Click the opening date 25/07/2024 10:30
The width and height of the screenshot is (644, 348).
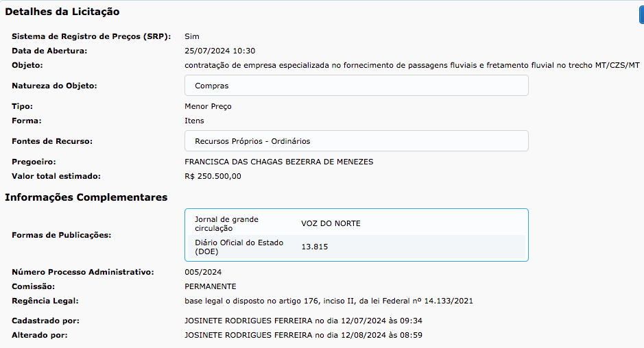pos(219,51)
